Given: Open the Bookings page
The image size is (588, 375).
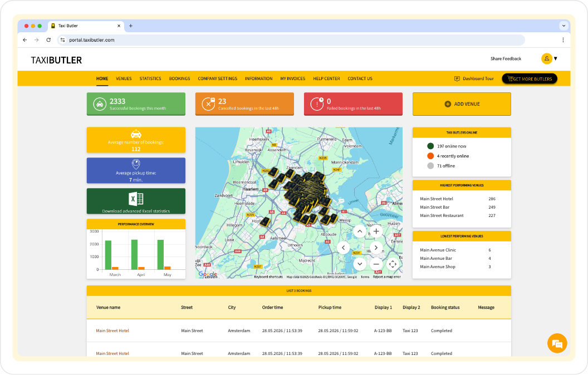Looking at the screenshot, I should (x=179, y=78).
